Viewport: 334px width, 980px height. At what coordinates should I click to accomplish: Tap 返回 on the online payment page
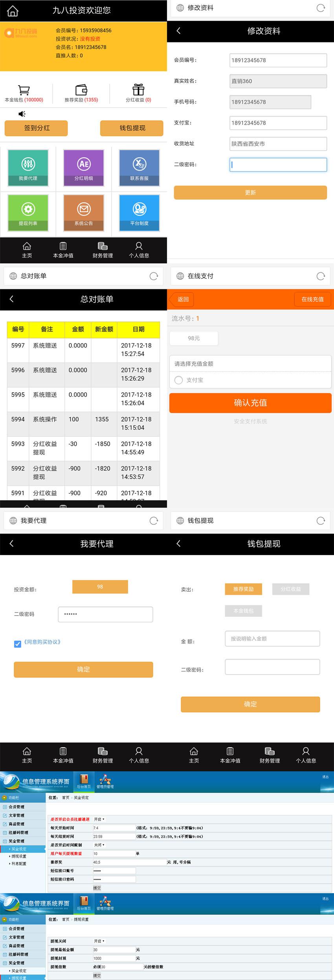[183, 300]
